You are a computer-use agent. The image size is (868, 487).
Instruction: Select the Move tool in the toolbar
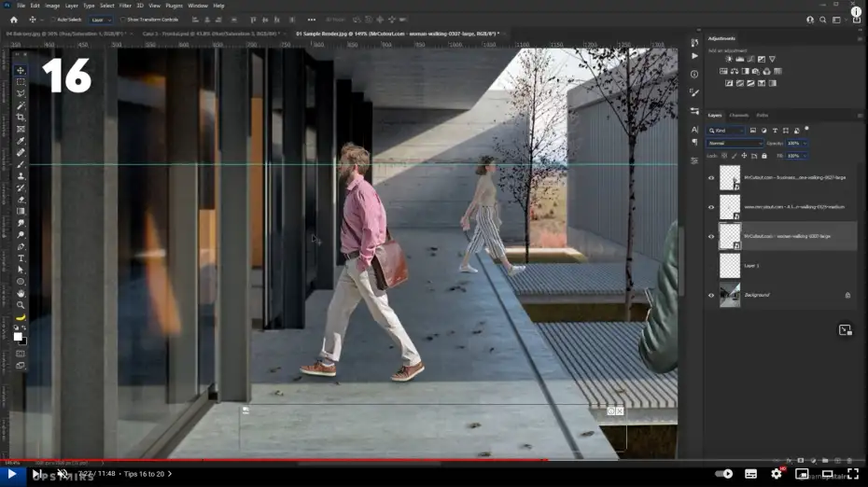(21, 70)
